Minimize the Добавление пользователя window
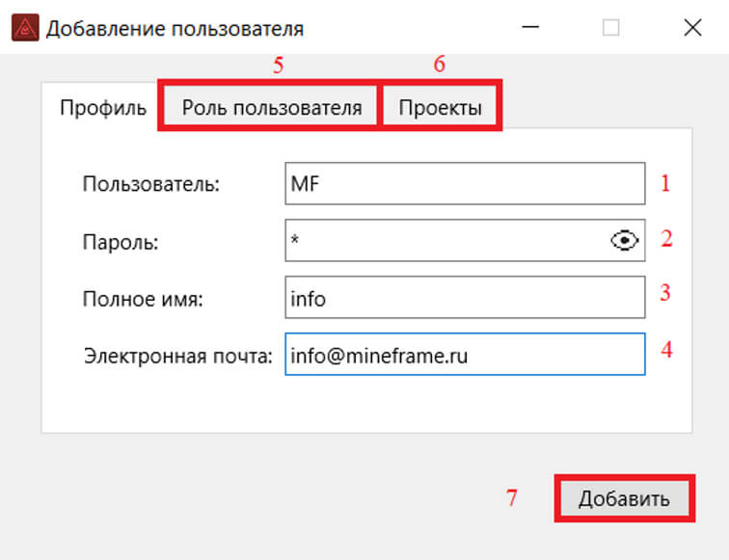The image size is (729, 560). pyautogui.click(x=530, y=27)
